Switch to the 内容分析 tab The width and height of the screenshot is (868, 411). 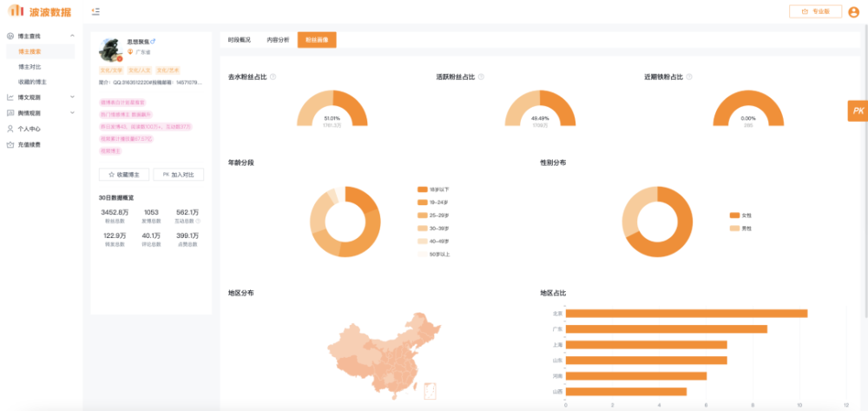278,40
